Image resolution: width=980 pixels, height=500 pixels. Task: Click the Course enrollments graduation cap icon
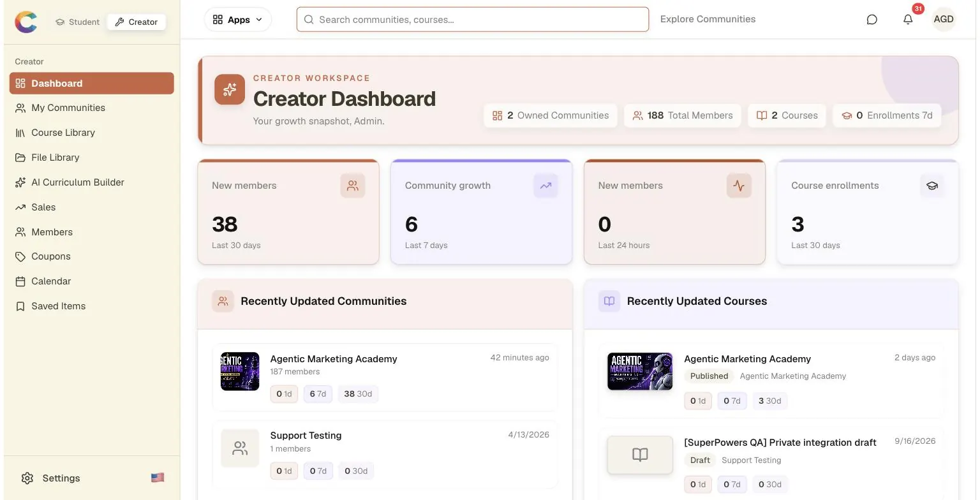pyautogui.click(x=932, y=186)
